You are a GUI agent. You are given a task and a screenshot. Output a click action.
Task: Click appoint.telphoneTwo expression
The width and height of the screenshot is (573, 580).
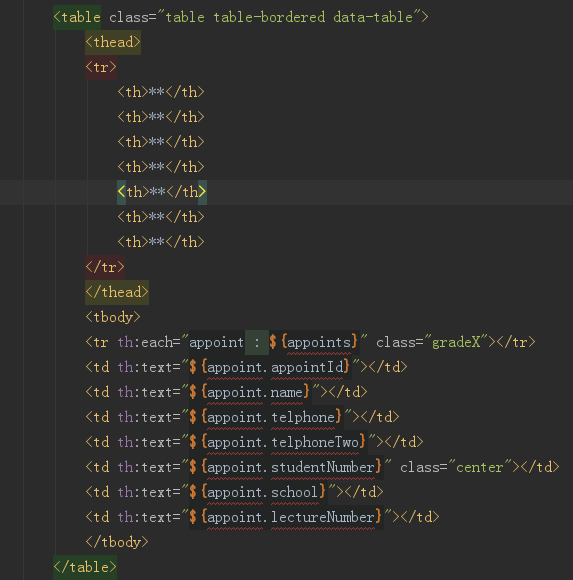pos(277,442)
